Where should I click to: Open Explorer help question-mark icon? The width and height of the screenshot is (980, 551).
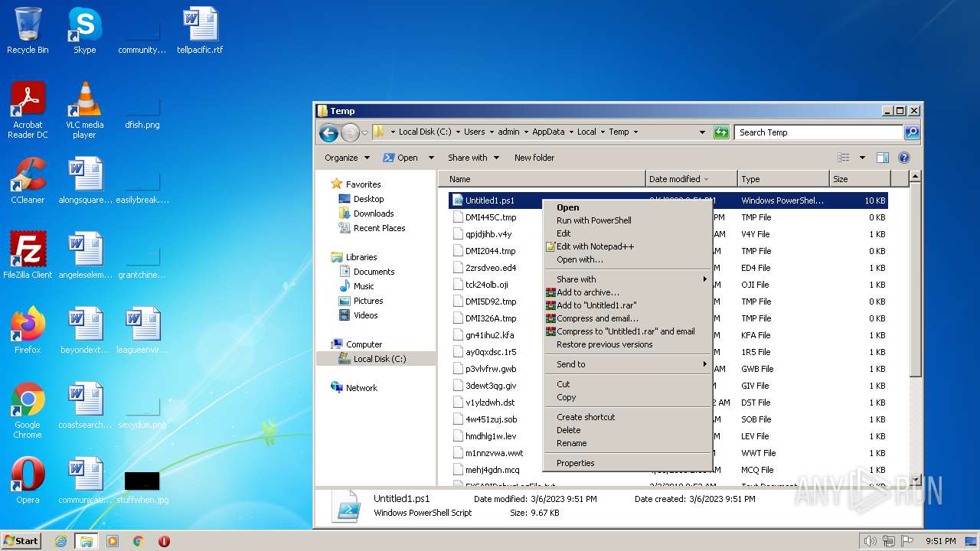(x=903, y=158)
